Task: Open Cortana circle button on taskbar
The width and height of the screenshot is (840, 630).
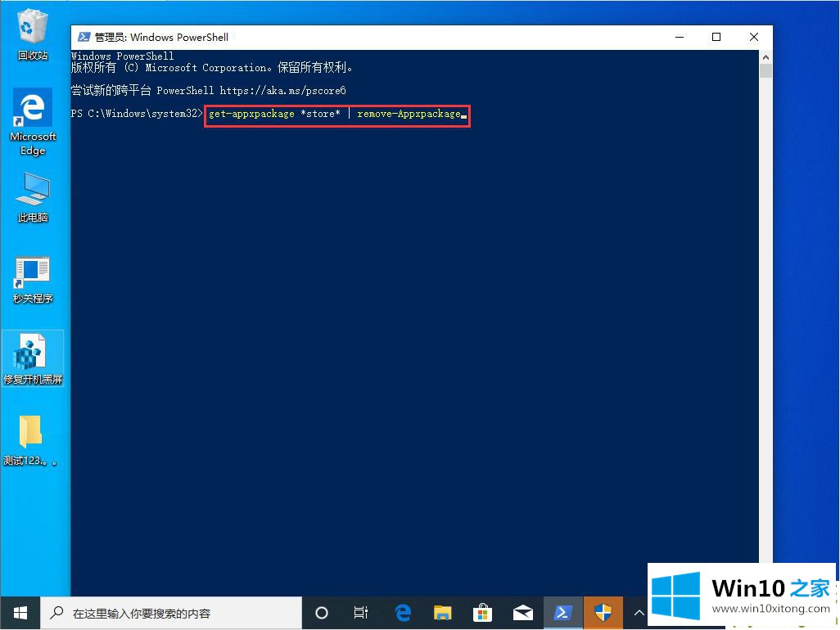Action: tap(322, 613)
